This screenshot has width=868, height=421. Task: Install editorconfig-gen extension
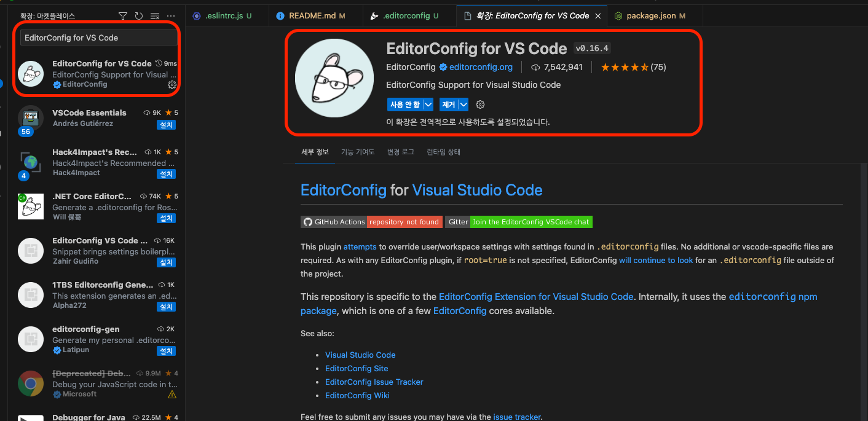click(x=166, y=351)
